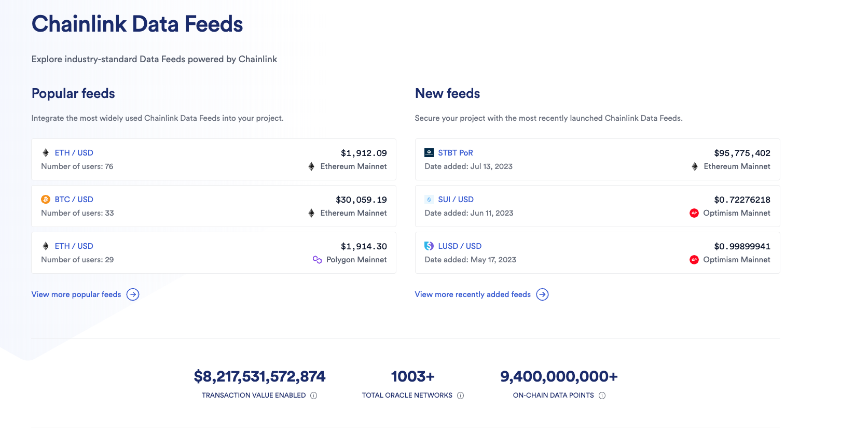Open the LUSD / USD feed link
868x437 pixels.
(x=459, y=246)
